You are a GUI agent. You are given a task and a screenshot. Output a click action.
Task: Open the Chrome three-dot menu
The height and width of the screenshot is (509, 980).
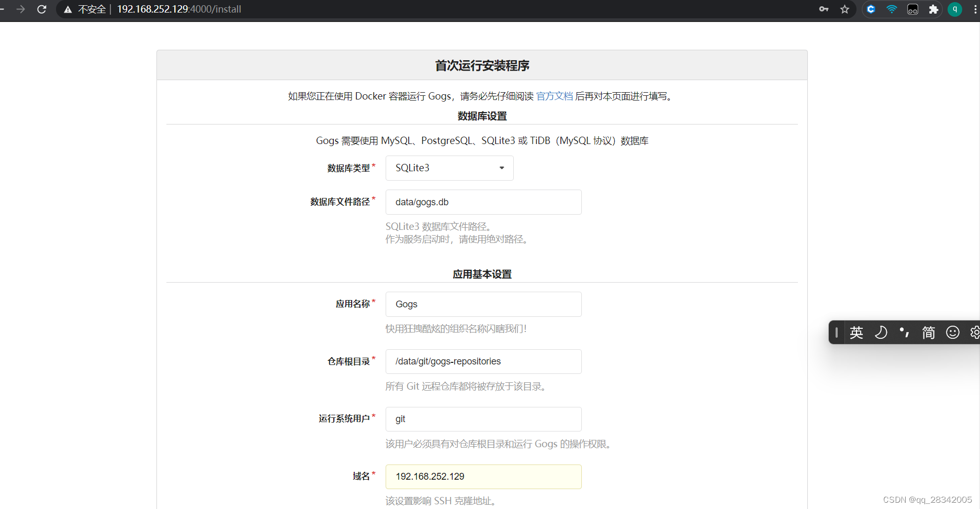[975, 9]
